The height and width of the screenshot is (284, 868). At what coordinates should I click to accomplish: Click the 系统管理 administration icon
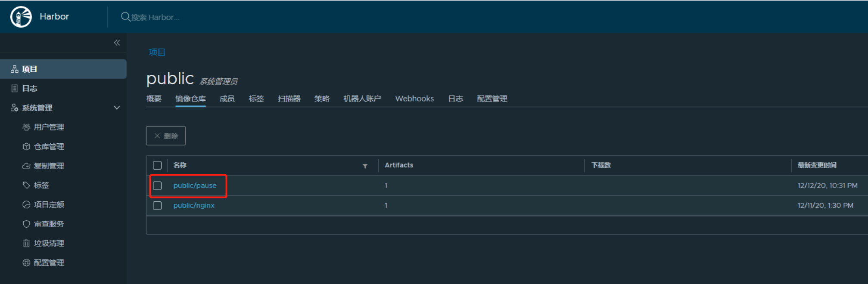15,108
